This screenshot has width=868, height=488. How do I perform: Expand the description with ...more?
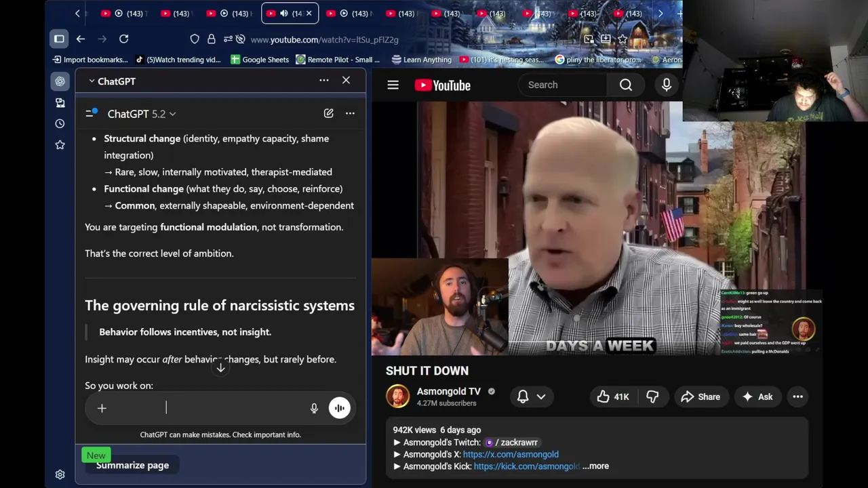click(x=595, y=466)
